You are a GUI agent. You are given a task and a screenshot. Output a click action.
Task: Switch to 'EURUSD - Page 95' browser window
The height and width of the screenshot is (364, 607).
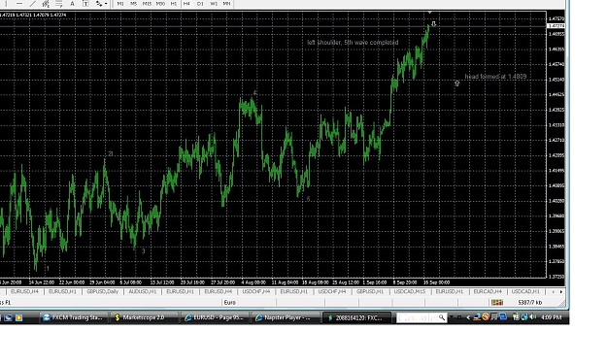tap(215, 317)
